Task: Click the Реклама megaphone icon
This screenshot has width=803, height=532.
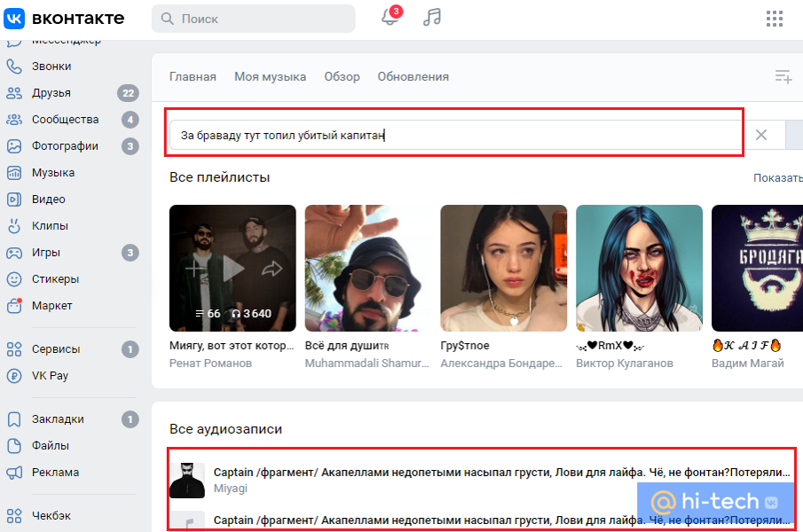Action: point(14,472)
